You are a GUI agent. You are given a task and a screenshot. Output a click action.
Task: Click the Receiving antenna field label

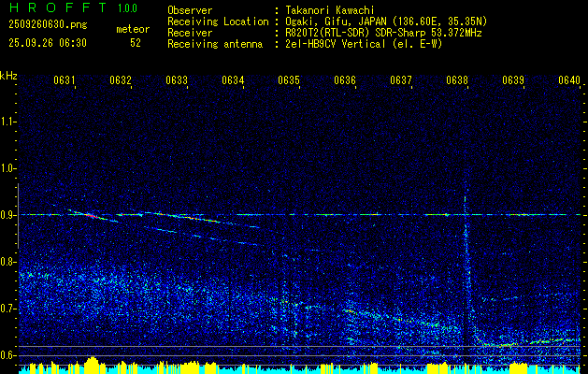pos(215,44)
